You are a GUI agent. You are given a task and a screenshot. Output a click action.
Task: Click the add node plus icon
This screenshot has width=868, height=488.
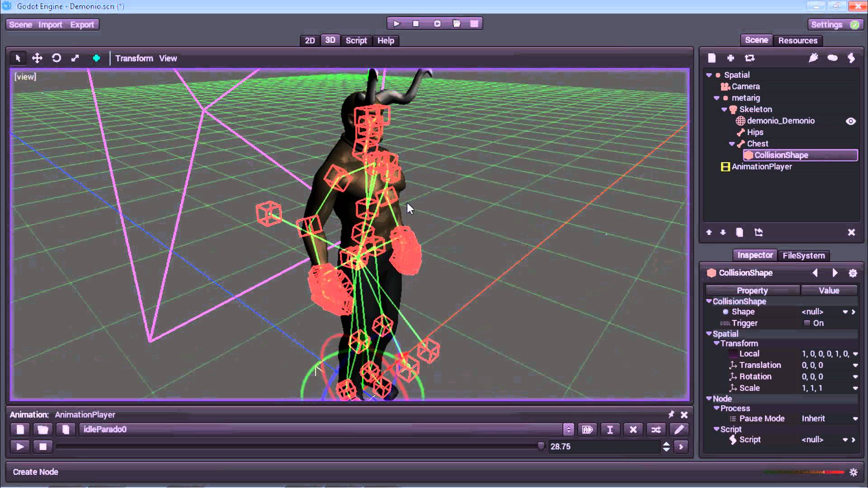(x=731, y=58)
